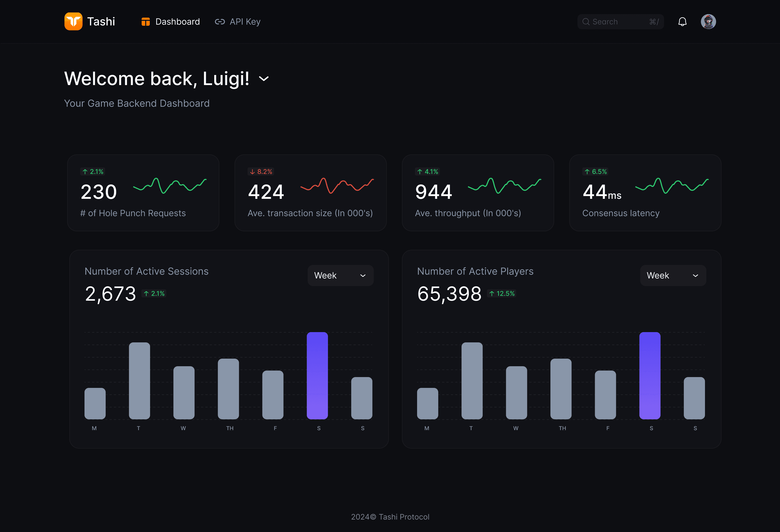The image size is (780, 532).
Task: Select the last bar in Active Players chart
Action: 694,398
